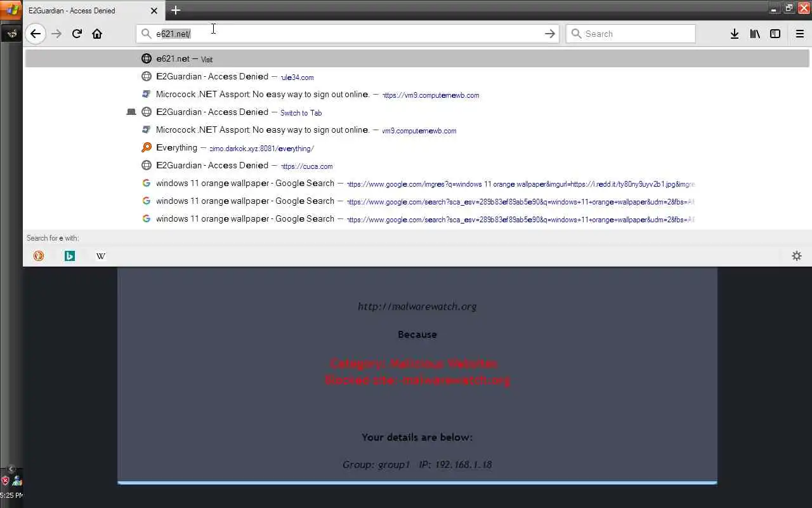Go forward with the forward arrow
The image size is (812, 508).
(56, 34)
